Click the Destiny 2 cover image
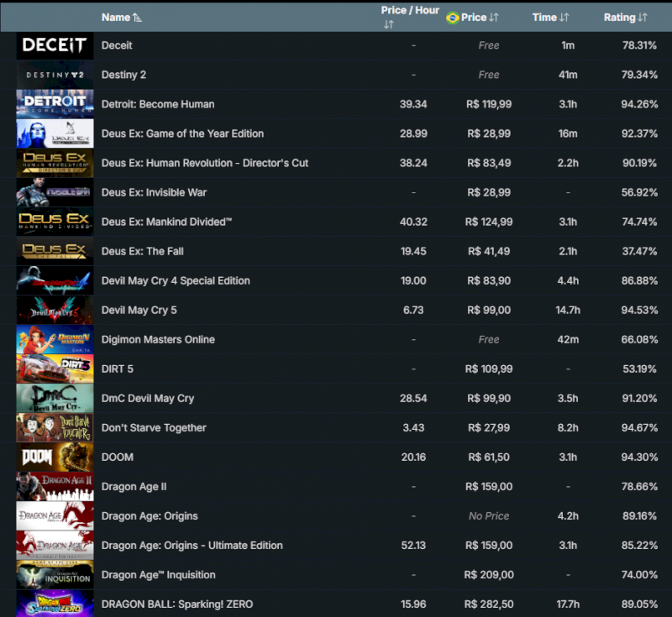The image size is (672, 617). [55, 75]
